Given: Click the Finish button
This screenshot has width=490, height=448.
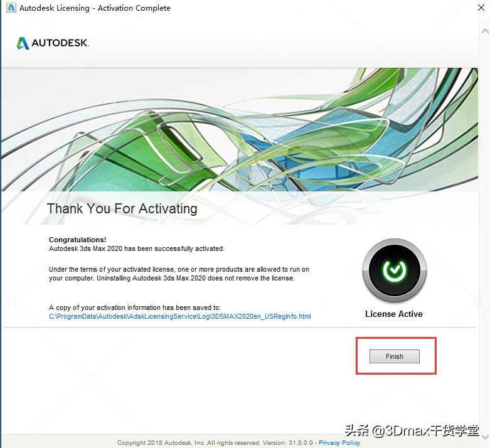Looking at the screenshot, I should [x=395, y=356].
